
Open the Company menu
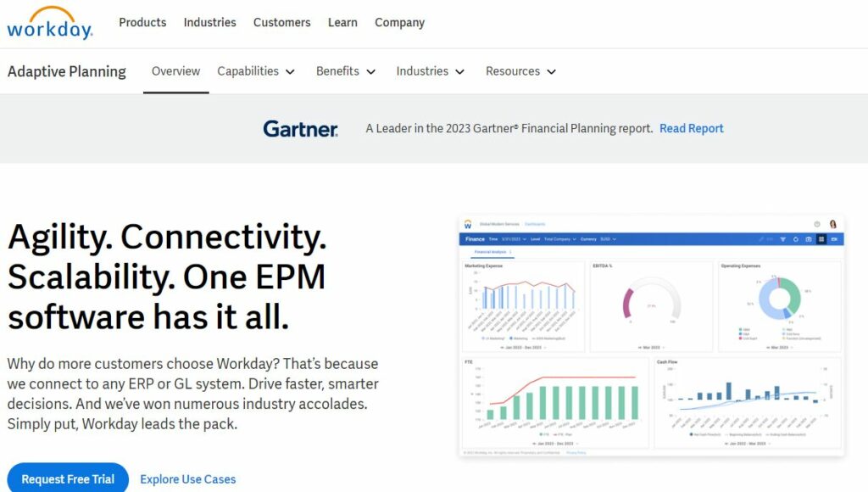click(x=400, y=23)
